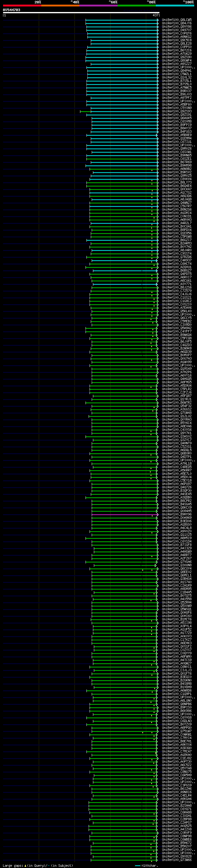197x868 pixels.
Task: Select hit UniRef100_C3PGS9
Action: tap(177, 785)
